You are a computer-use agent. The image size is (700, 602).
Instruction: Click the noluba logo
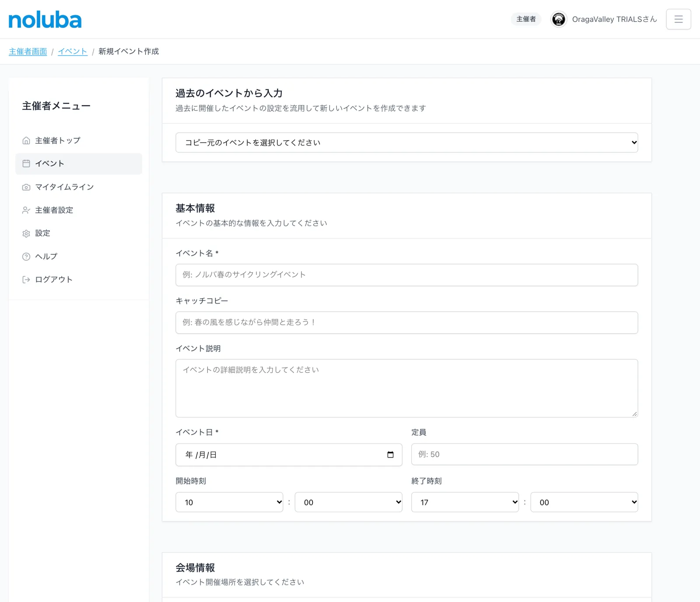[45, 20]
